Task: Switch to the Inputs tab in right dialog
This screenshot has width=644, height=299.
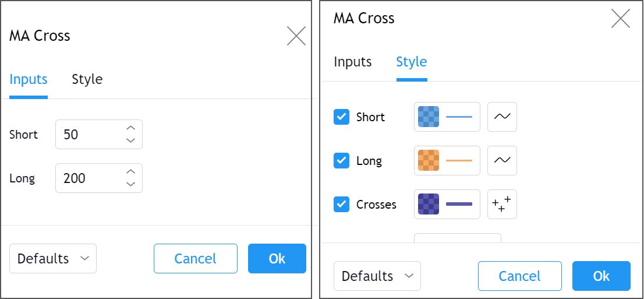Action: click(352, 62)
